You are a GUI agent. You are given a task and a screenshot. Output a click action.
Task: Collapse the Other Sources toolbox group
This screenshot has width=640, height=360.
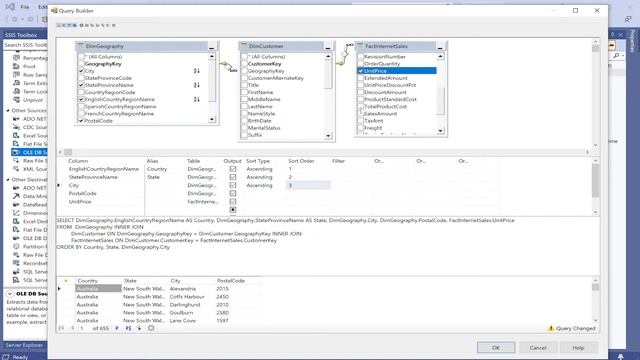pos(8,111)
